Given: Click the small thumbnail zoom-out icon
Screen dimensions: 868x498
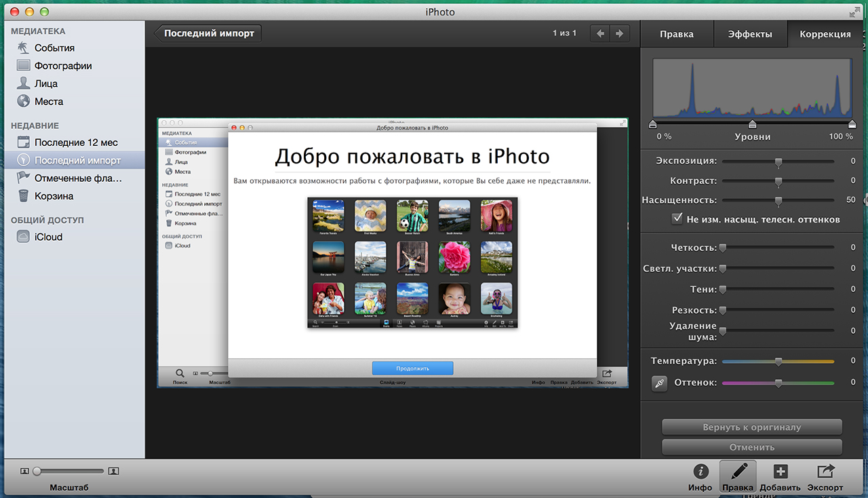Looking at the screenshot, I should point(25,471).
